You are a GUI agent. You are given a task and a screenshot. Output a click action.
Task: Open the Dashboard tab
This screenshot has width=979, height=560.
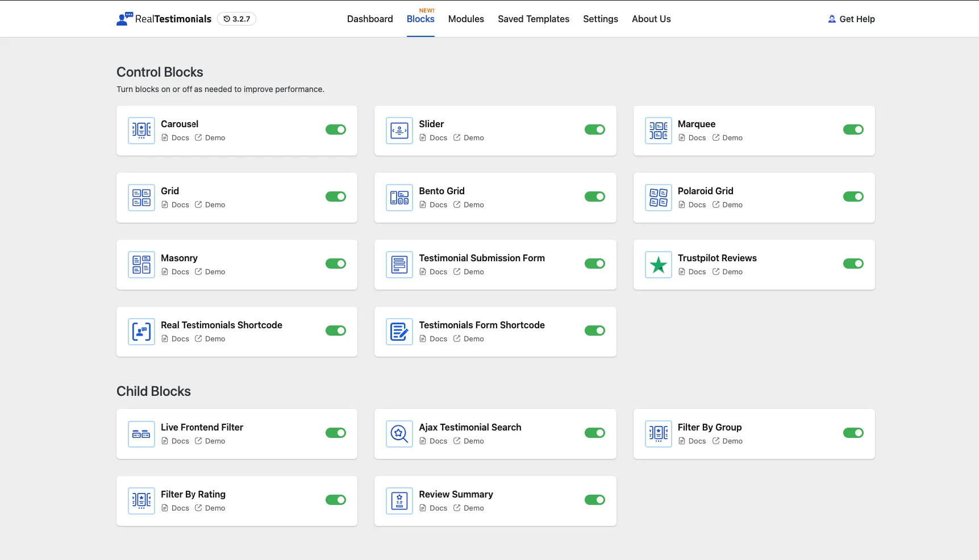click(370, 19)
